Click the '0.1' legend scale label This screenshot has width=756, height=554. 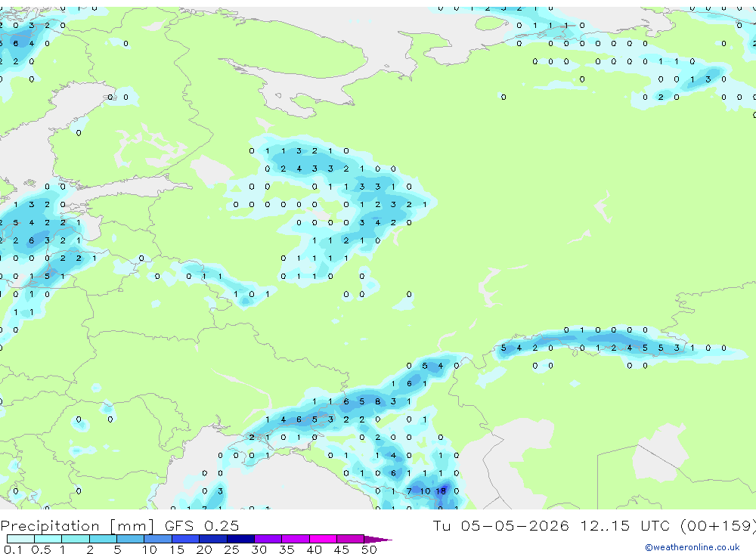coord(13,549)
